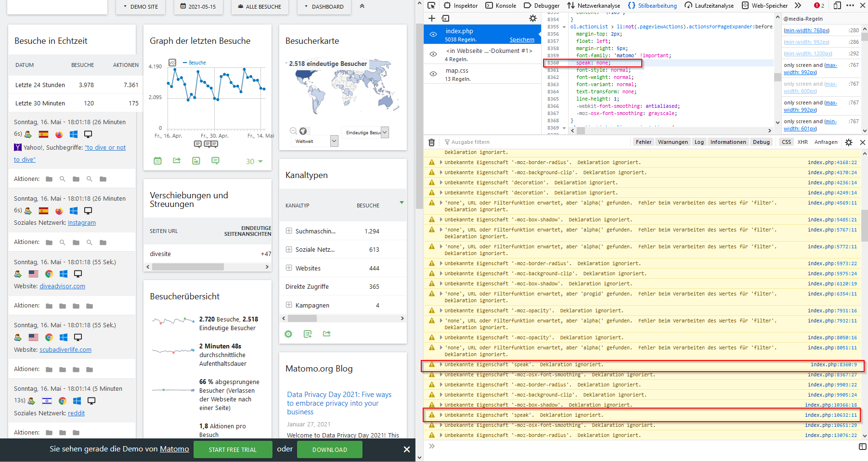This screenshot has height=462, width=868.
Task: Dismiss the Matomo demo banner
Action: (407, 449)
